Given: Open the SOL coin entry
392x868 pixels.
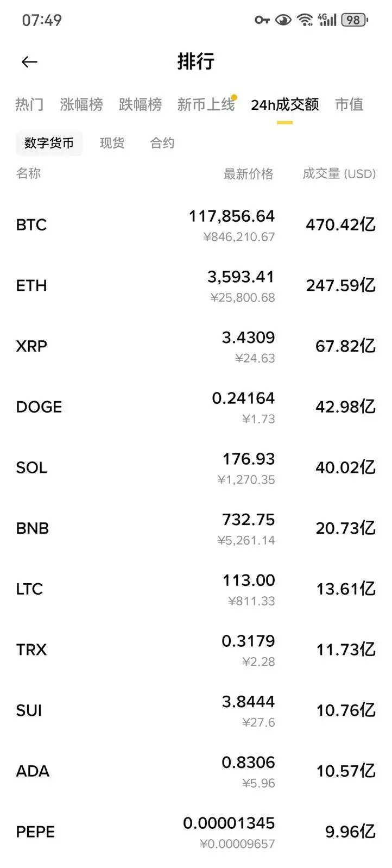Looking at the screenshot, I should pos(196,468).
